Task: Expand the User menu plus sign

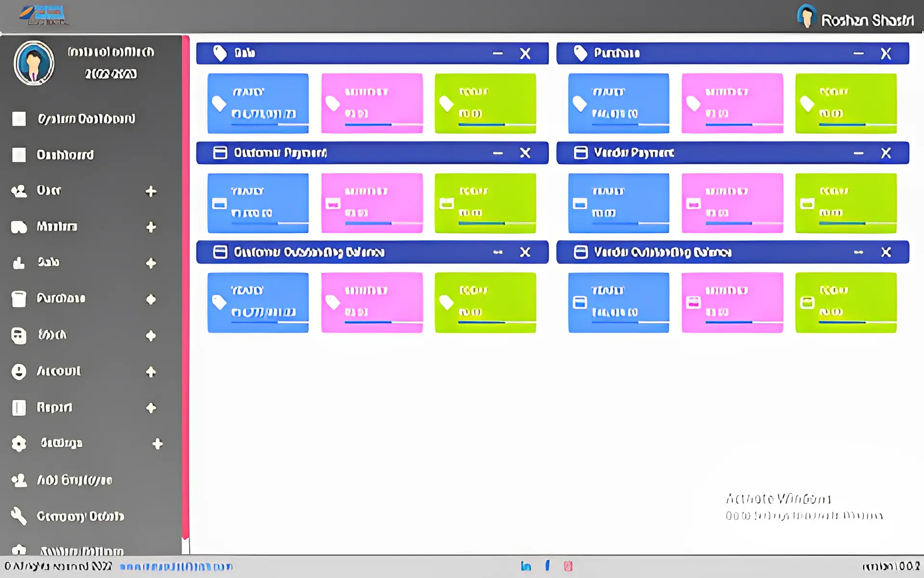Action: click(151, 191)
